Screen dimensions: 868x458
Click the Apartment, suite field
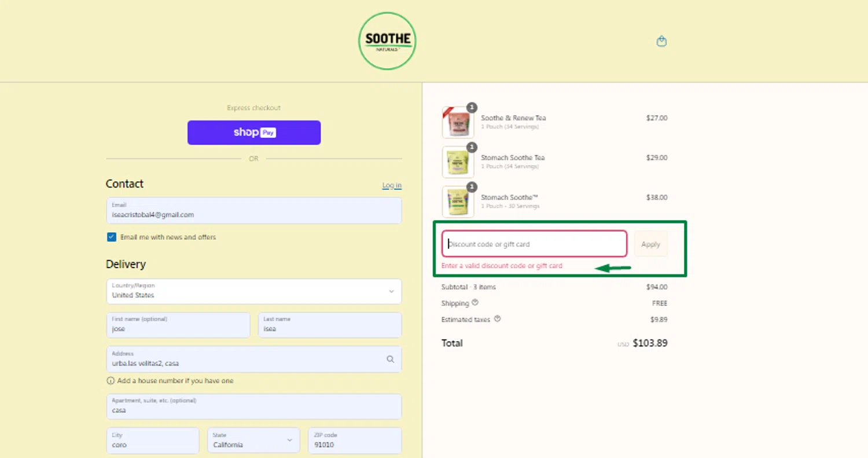pyautogui.click(x=254, y=406)
